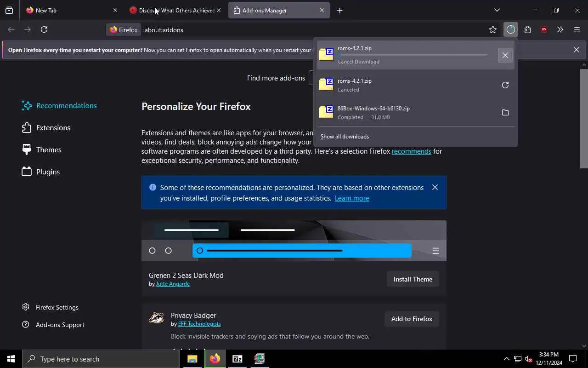Click the Firefox identity icon in address bar
Screen dimensions: 588x368
(x=124, y=29)
